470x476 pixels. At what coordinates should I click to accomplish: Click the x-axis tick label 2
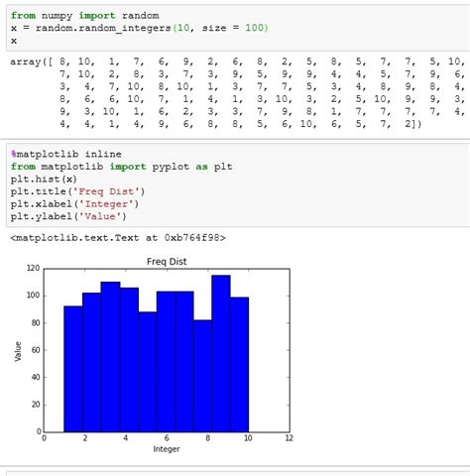[85, 438]
